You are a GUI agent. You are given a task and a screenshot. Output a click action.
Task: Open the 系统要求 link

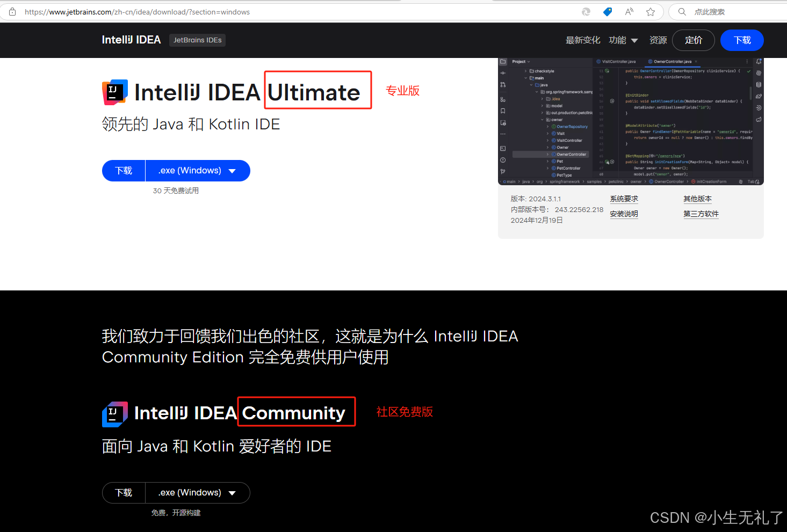point(624,199)
